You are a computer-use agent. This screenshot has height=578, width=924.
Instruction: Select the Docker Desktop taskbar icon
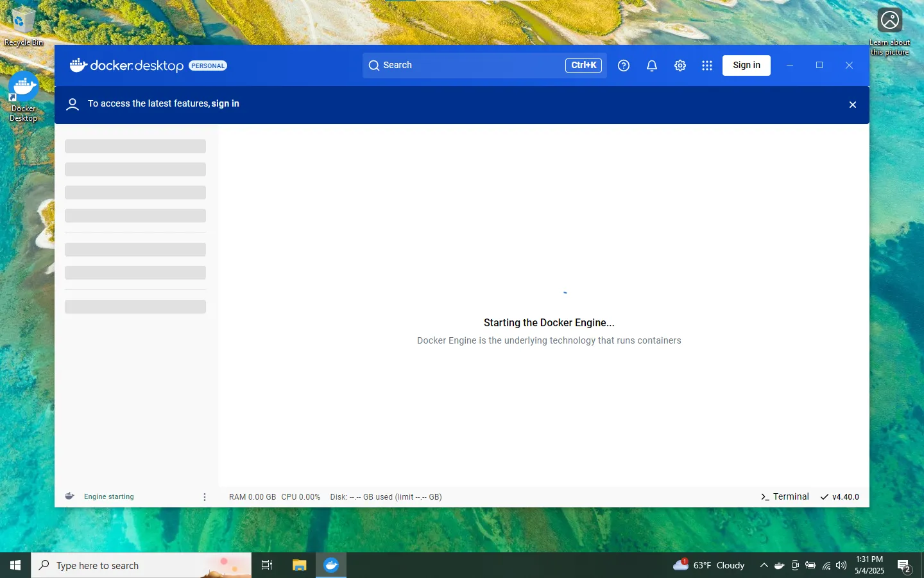tap(331, 565)
